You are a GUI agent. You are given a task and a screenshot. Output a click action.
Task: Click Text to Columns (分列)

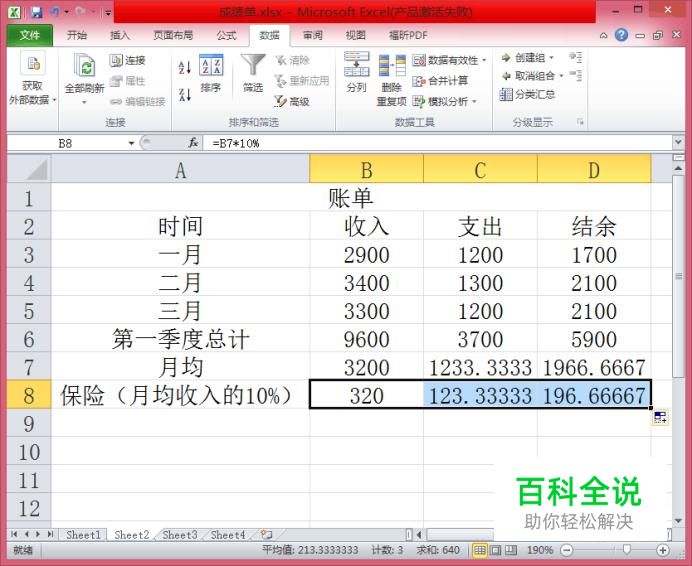point(357,72)
